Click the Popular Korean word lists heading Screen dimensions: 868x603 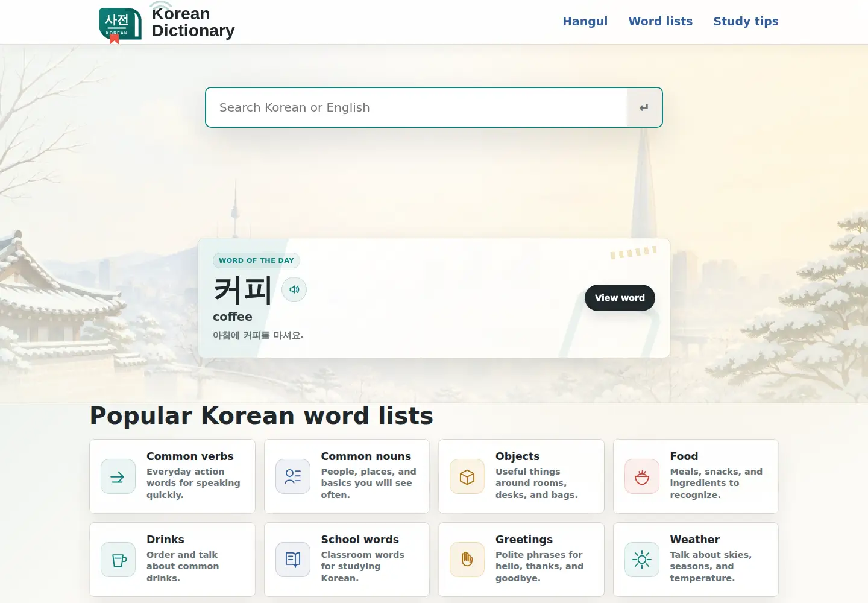coord(262,416)
